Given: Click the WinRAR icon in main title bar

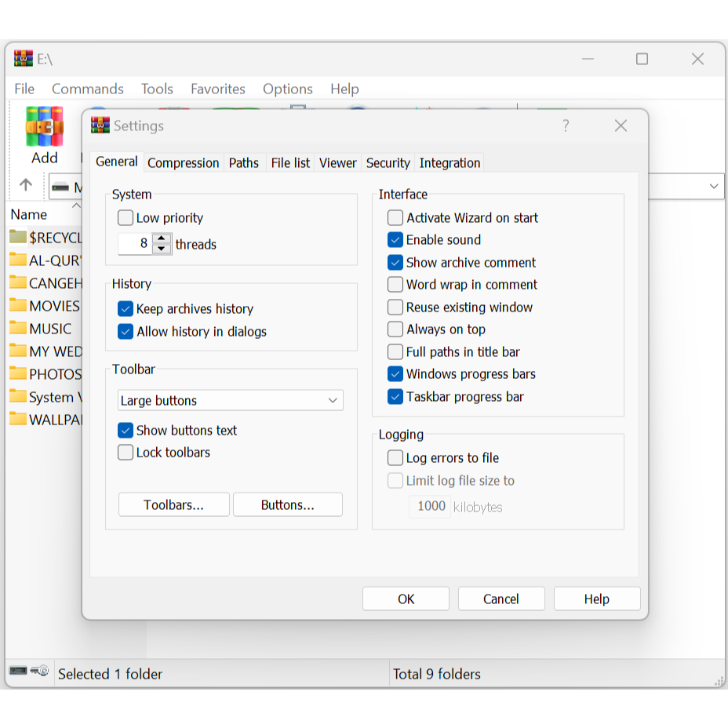Looking at the screenshot, I should (24, 59).
